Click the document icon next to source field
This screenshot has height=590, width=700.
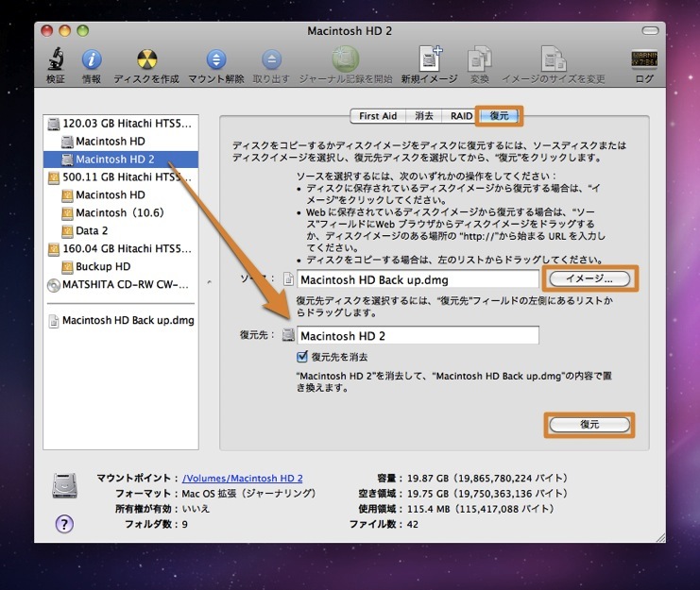[x=289, y=279]
